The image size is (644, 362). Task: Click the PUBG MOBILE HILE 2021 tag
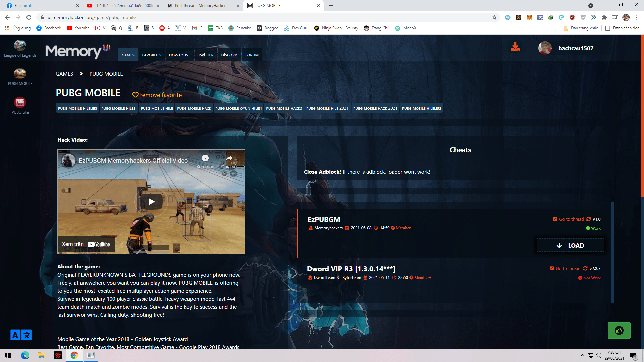[327, 108]
